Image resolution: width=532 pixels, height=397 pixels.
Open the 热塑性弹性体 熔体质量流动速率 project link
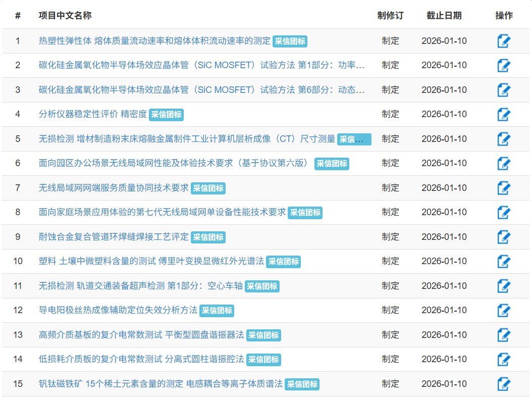(x=154, y=41)
